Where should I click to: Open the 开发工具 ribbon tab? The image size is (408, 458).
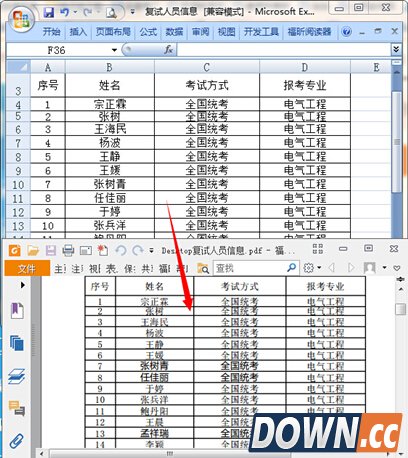[261, 32]
